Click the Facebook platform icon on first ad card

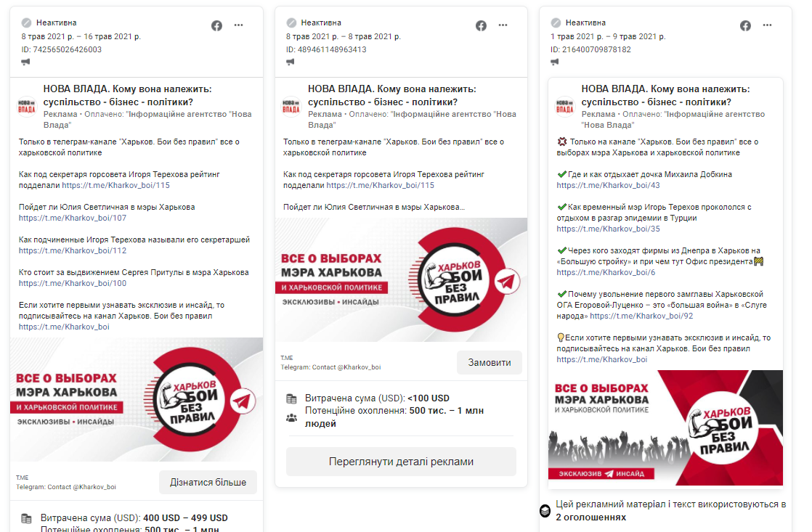point(216,25)
